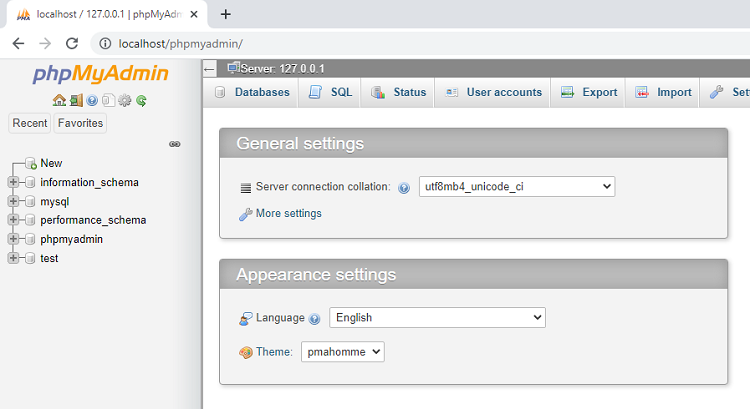Click the wrench icon beside More settings
Image resolution: width=750 pixels, height=409 pixels.
(x=246, y=214)
